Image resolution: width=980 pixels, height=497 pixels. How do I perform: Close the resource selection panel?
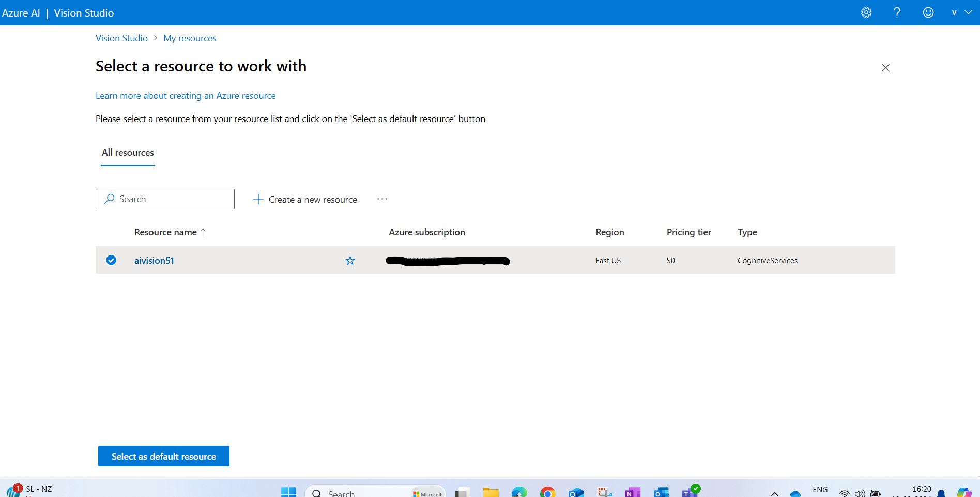885,68
